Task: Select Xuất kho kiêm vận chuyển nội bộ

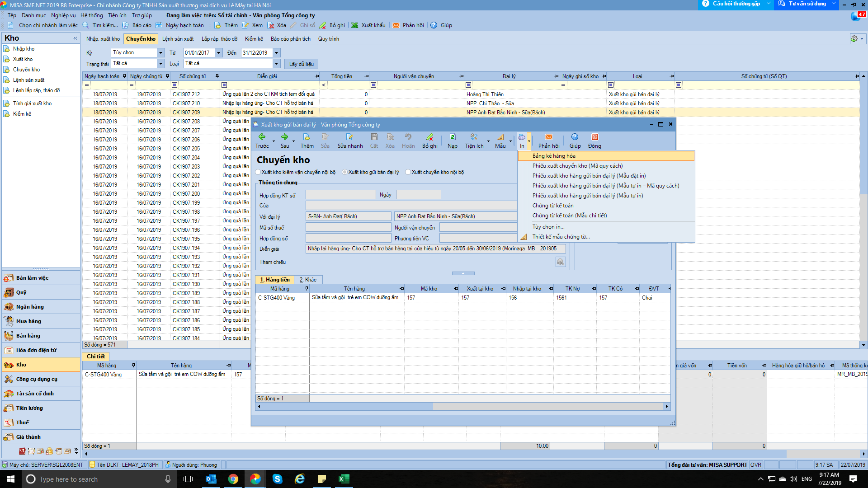Action: pos(259,172)
